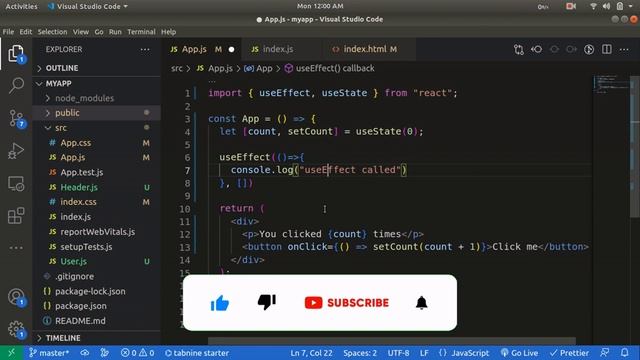The image size is (640, 360).
Task: Click the open preview icon in editor toolbar
Action: [589, 49]
